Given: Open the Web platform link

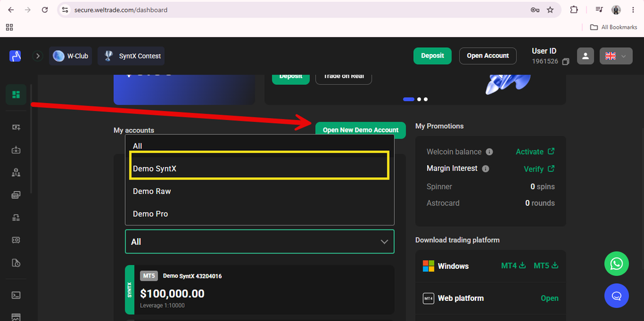Looking at the screenshot, I should tap(550, 298).
